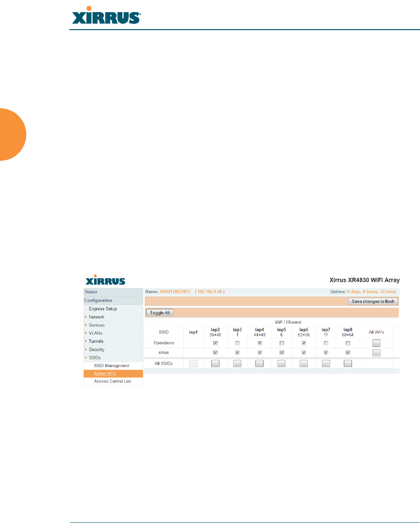
Task: Toggle All IAPs for Operations SSID
Action: tap(376, 343)
